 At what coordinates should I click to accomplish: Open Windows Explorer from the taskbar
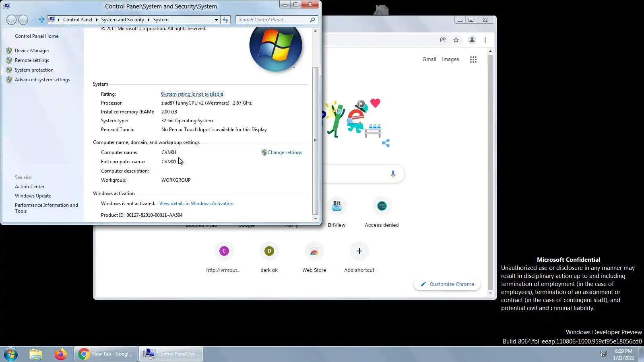pos(36,354)
